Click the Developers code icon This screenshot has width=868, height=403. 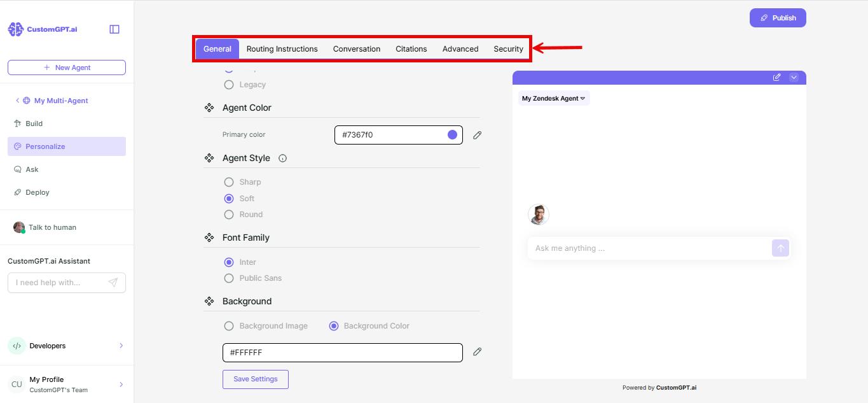coord(17,346)
